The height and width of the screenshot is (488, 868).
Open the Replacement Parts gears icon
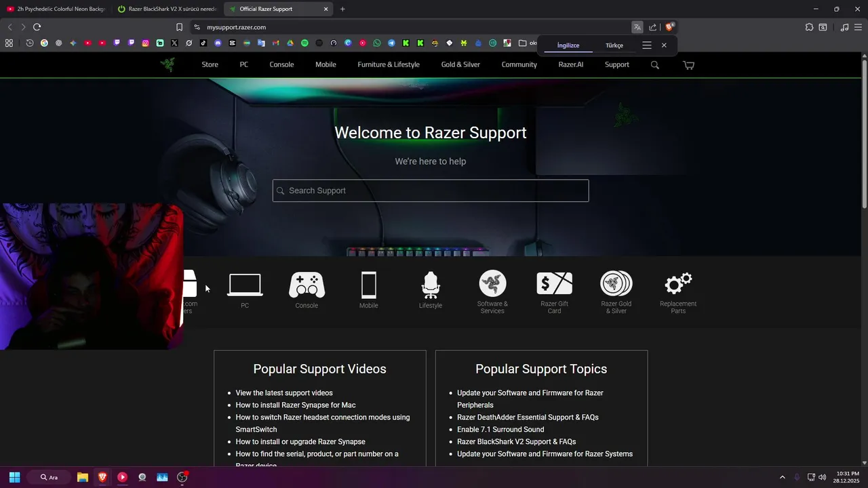[x=678, y=283]
